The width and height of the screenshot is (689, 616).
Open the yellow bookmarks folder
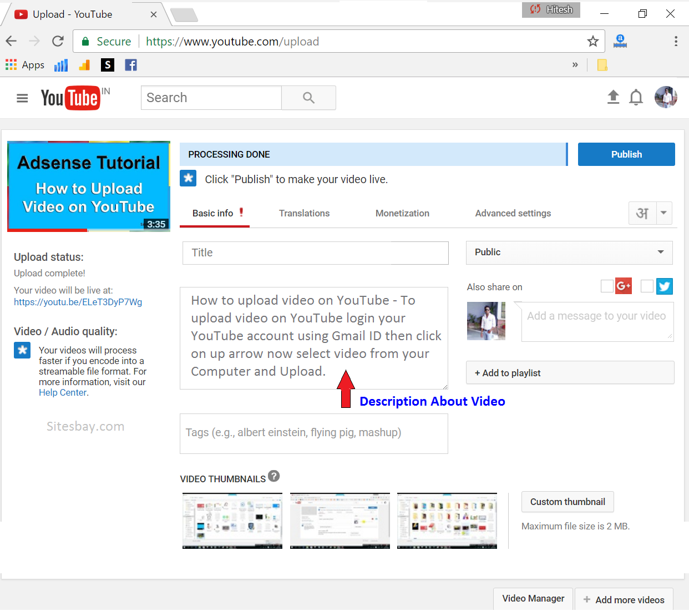click(602, 65)
